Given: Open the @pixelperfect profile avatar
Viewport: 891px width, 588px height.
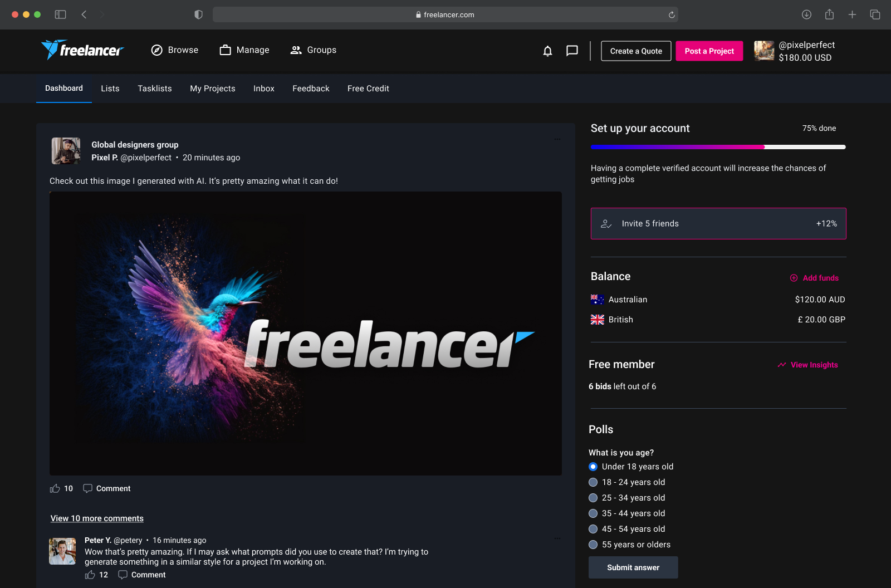Looking at the screenshot, I should (x=764, y=51).
